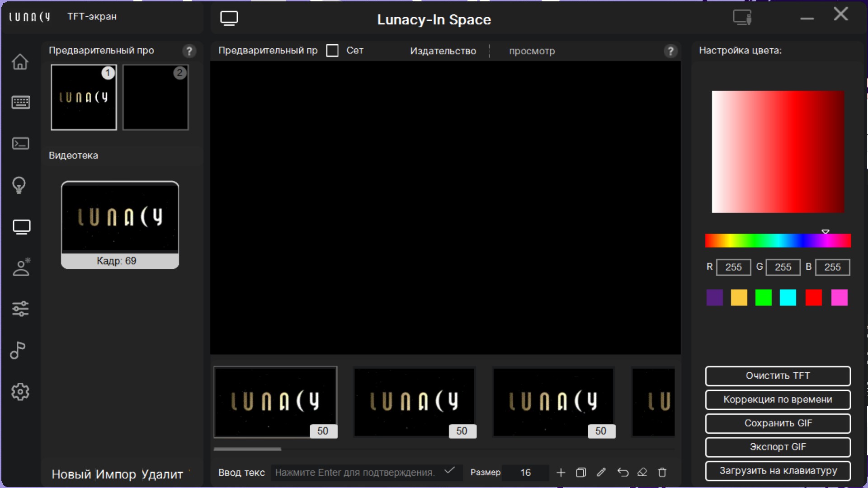Undo the last action with arrow icon

[x=623, y=473]
